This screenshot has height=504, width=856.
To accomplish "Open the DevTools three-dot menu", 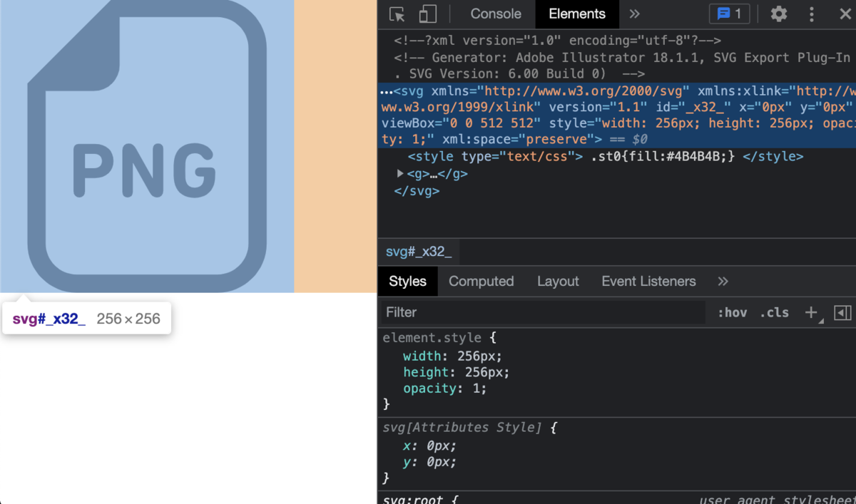I will [x=812, y=14].
